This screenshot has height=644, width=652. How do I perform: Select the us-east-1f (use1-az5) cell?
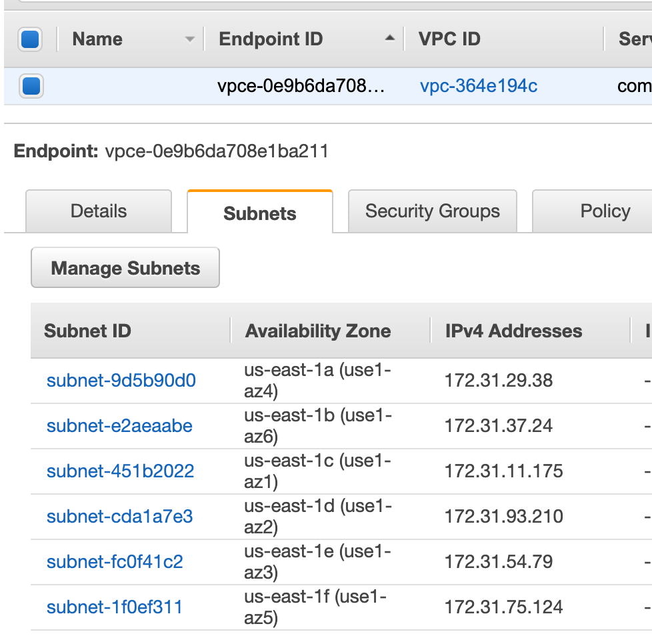pos(315,607)
